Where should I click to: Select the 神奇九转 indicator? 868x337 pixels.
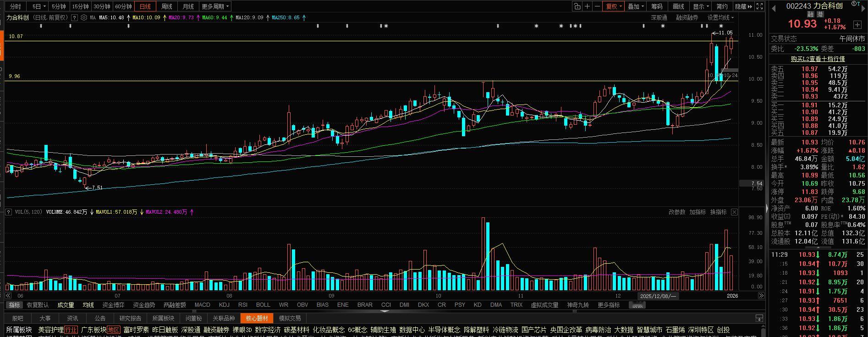pos(578,305)
